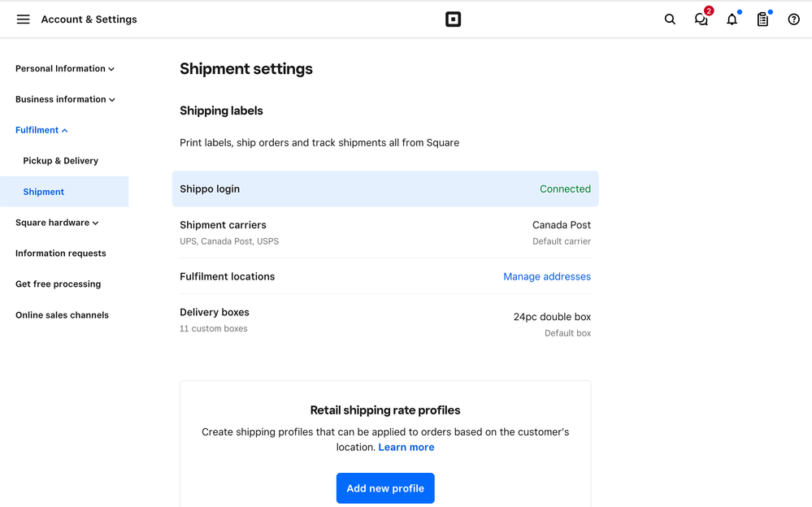Open the clipboard setup guide icon
Image resolution: width=812 pixels, height=507 pixels.
click(762, 19)
